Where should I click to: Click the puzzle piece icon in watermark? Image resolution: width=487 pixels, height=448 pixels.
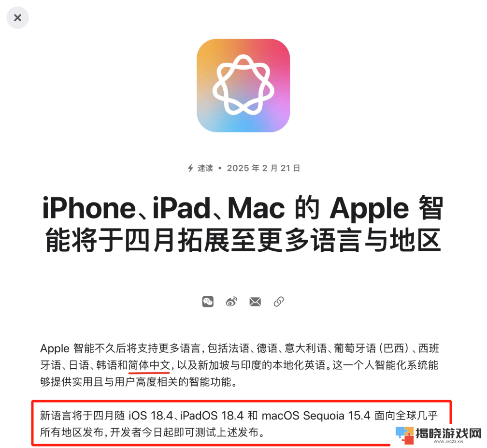[404, 435]
